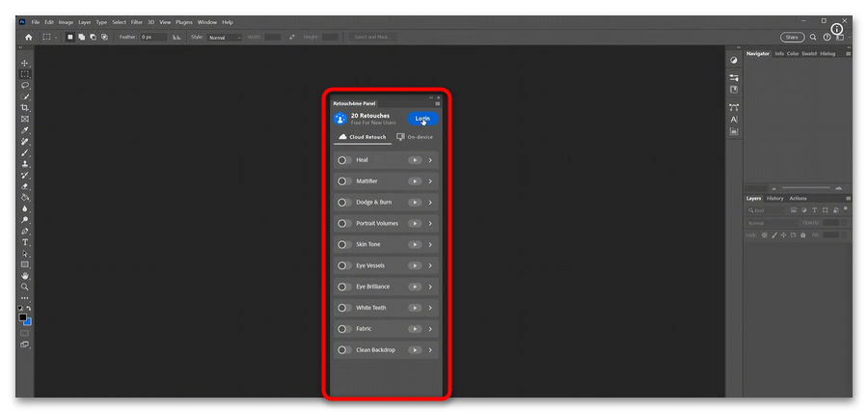
Task: Select the Paint Bucket tool
Action: coord(25,197)
